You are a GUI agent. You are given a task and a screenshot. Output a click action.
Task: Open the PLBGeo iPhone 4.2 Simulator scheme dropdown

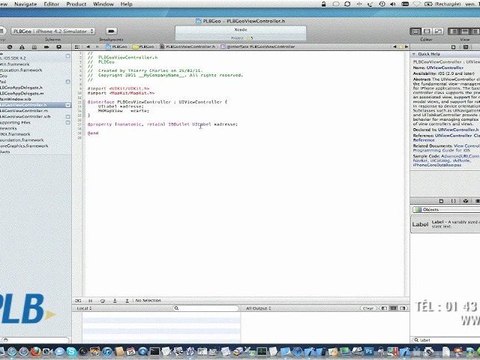pyautogui.click(x=53, y=31)
